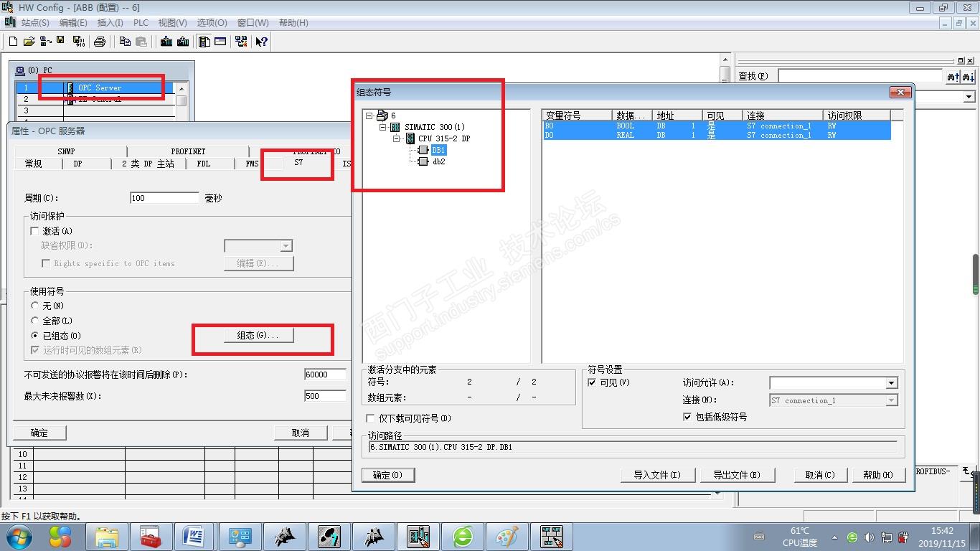Click the context help arrow icon

261,42
